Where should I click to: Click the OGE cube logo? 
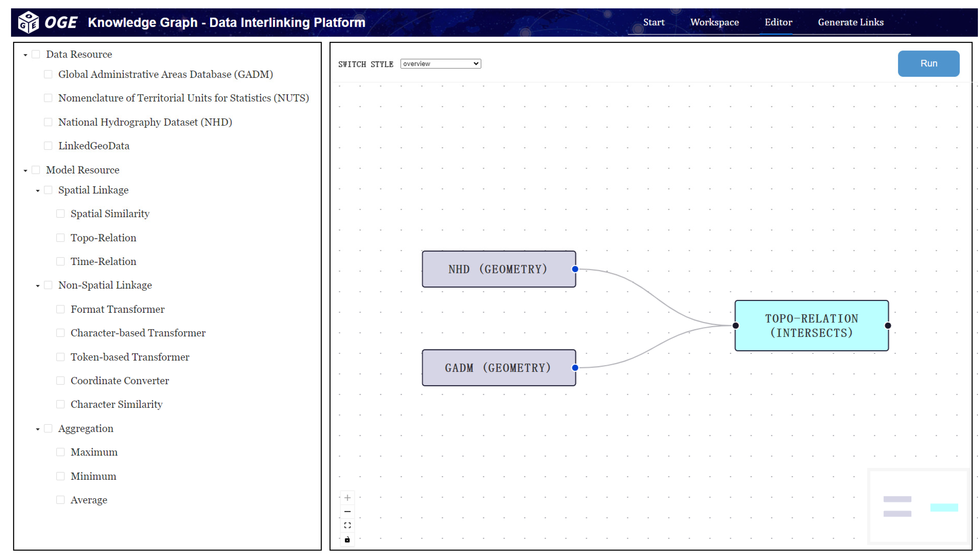(x=28, y=22)
